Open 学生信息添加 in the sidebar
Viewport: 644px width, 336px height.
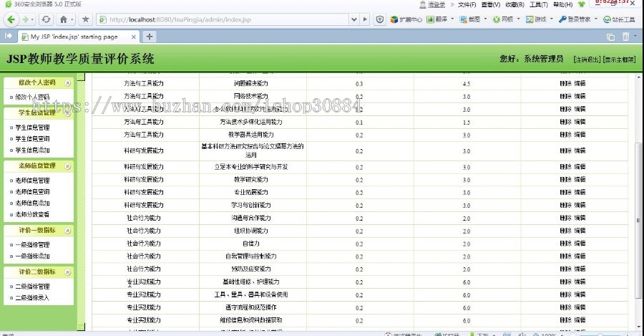tap(32, 150)
